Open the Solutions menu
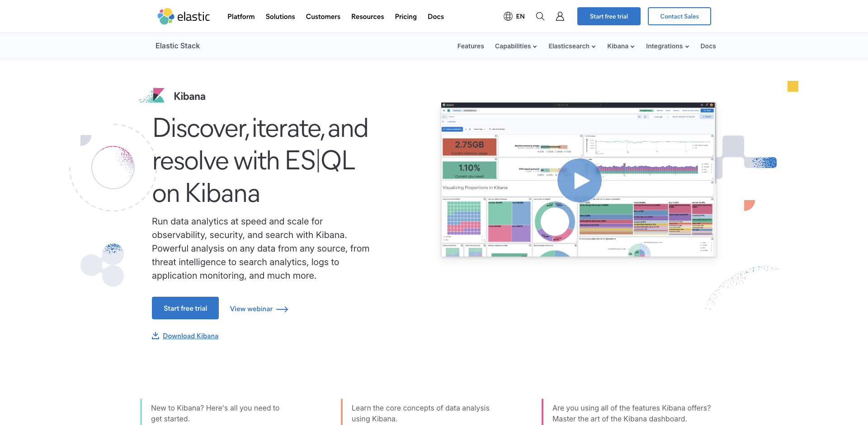This screenshot has width=868, height=425. pyautogui.click(x=280, y=17)
